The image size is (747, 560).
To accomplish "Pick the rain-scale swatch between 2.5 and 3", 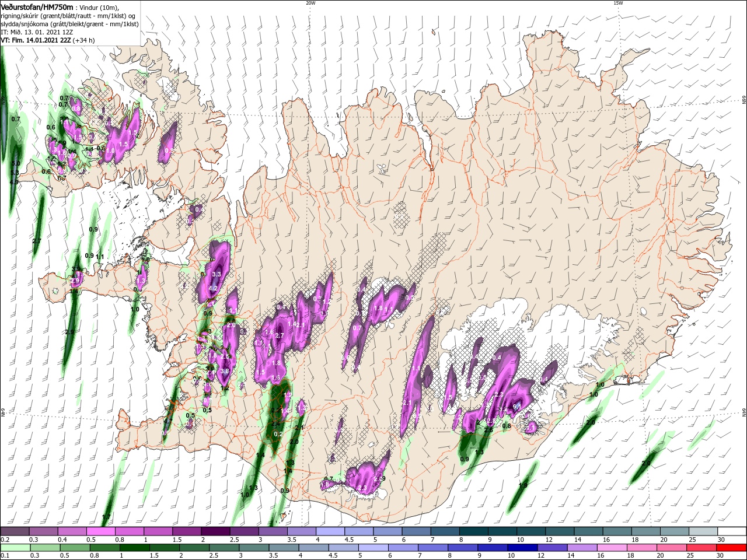I will pyautogui.click(x=225, y=548).
